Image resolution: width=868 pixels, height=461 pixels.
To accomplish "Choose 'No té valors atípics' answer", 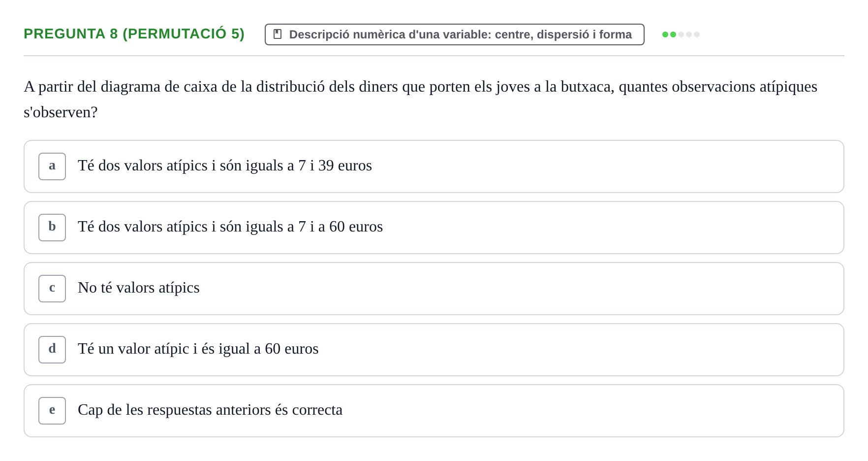I will click(x=434, y=289).
